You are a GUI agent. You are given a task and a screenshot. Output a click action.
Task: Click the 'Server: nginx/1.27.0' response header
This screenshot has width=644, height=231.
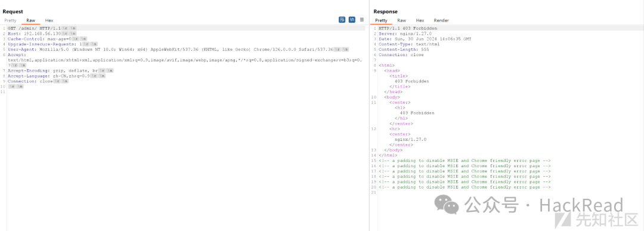click(x=405, y=33)
